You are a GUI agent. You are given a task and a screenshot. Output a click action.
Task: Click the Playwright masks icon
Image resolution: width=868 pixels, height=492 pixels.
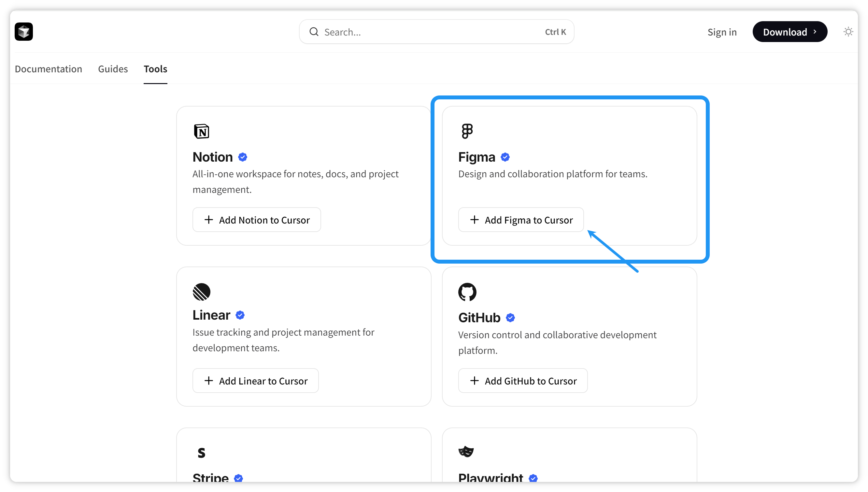tap(466, 452)
